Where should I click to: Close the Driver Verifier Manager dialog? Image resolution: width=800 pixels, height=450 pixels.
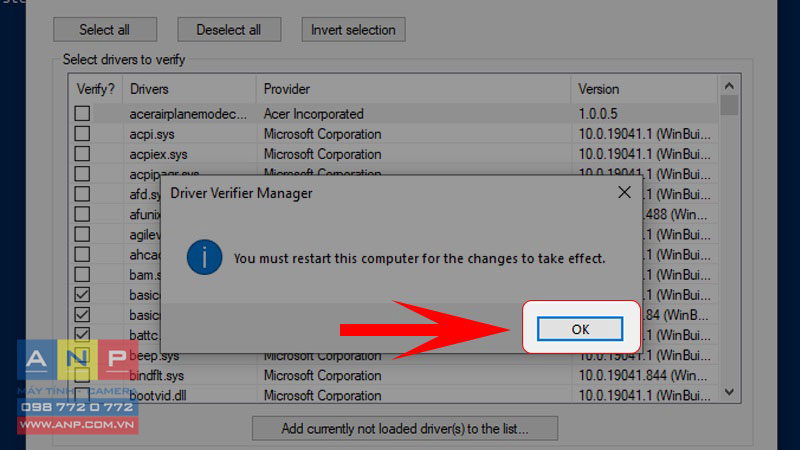tap(624, 192)
